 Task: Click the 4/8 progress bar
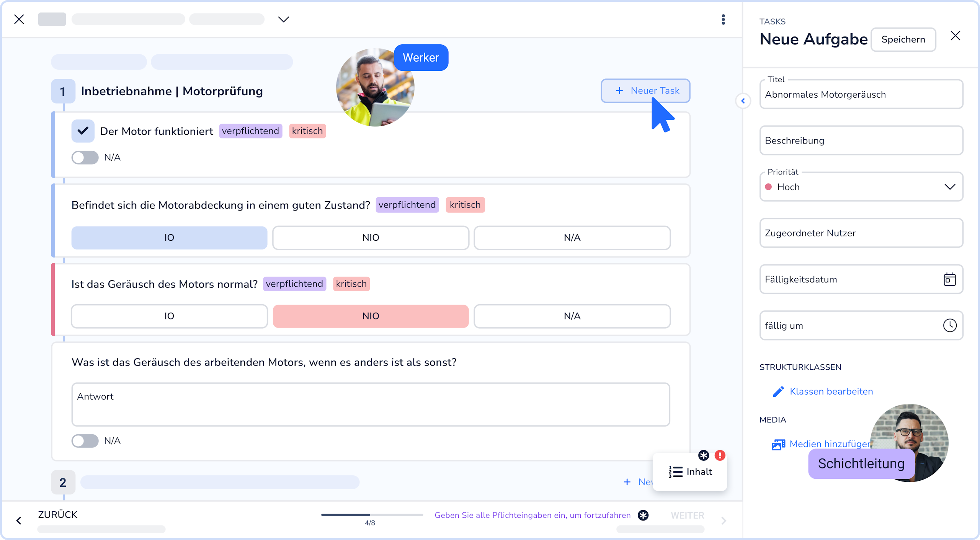372,515
